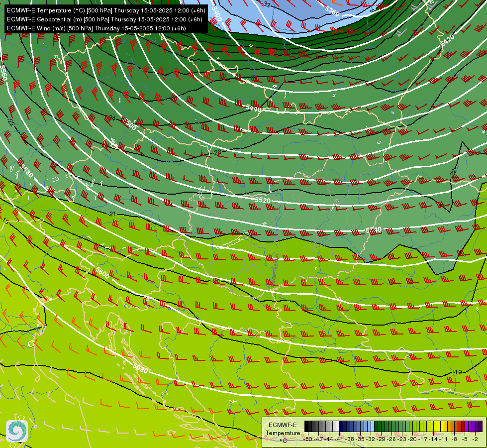Click the 5520 geopotential contour label

(x=263, y=200)
